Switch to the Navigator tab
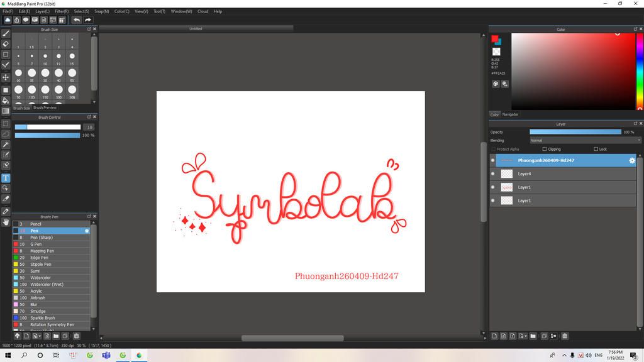This screenshot has height=362, width=644. pos(510,114)
